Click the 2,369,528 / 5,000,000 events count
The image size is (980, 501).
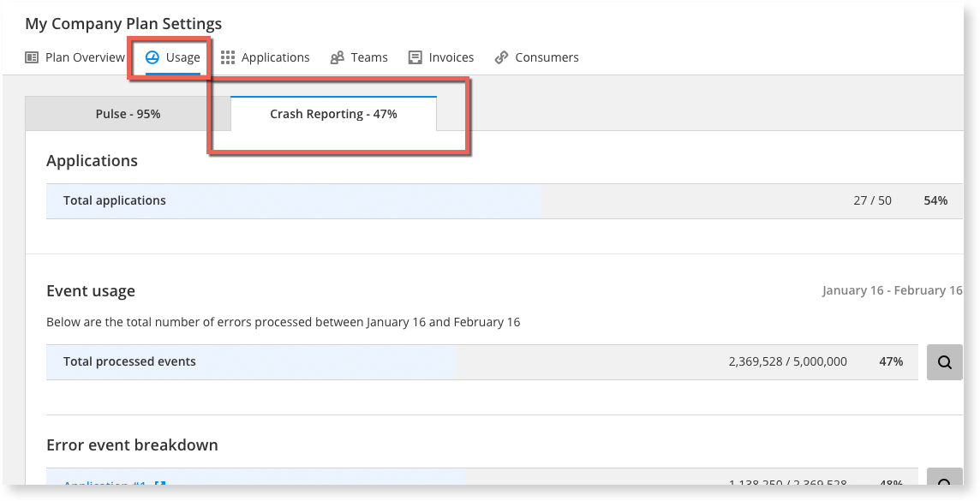(x=787, y=362)
